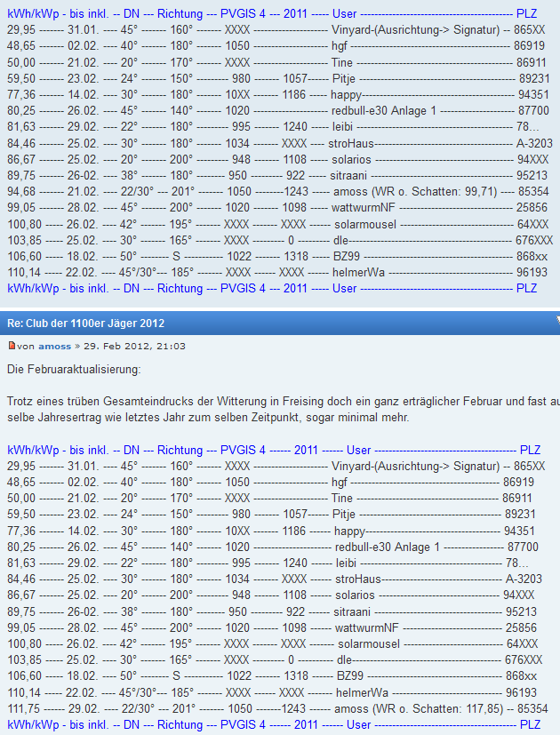
Task: Click 'wattwurmNF' in the upper table
Action: [364, 208]
